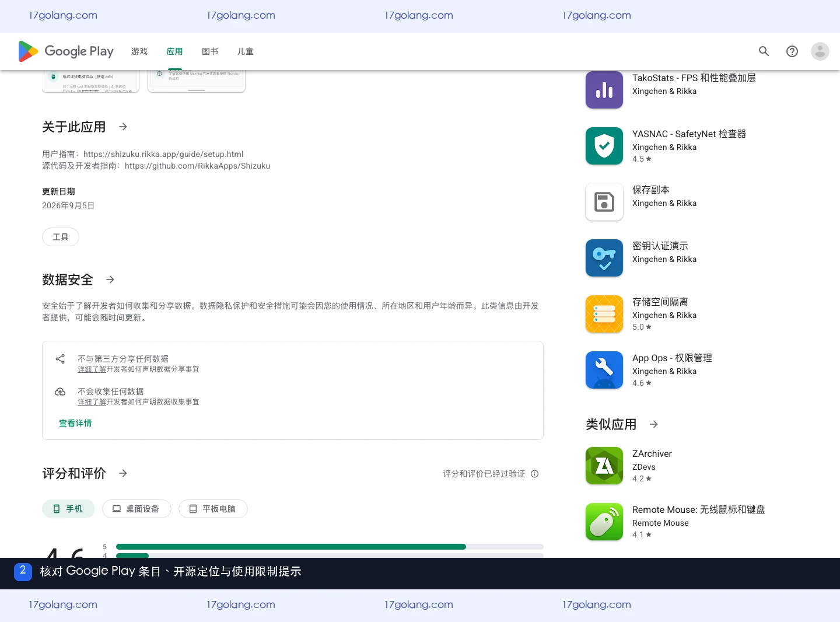The height and width of the screenshot is (622, 840).
Task: Open the second app screenshot thumbnail
Action: tap(197, 81)
